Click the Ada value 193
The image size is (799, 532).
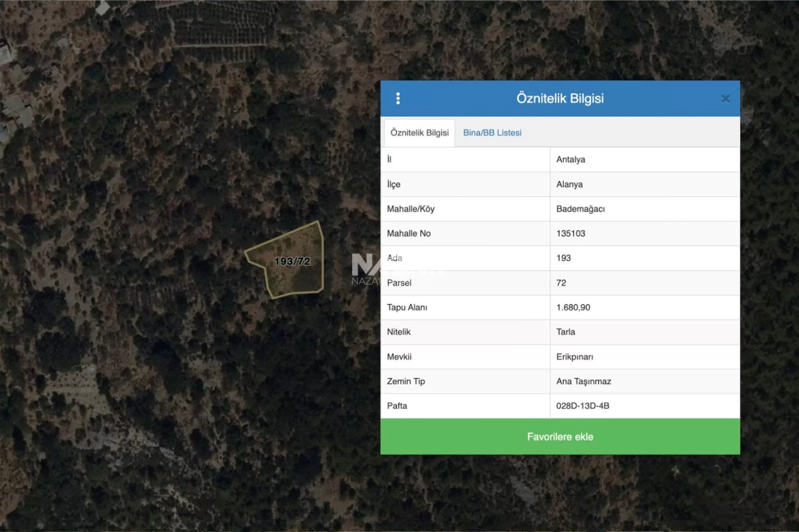[563, 258]
